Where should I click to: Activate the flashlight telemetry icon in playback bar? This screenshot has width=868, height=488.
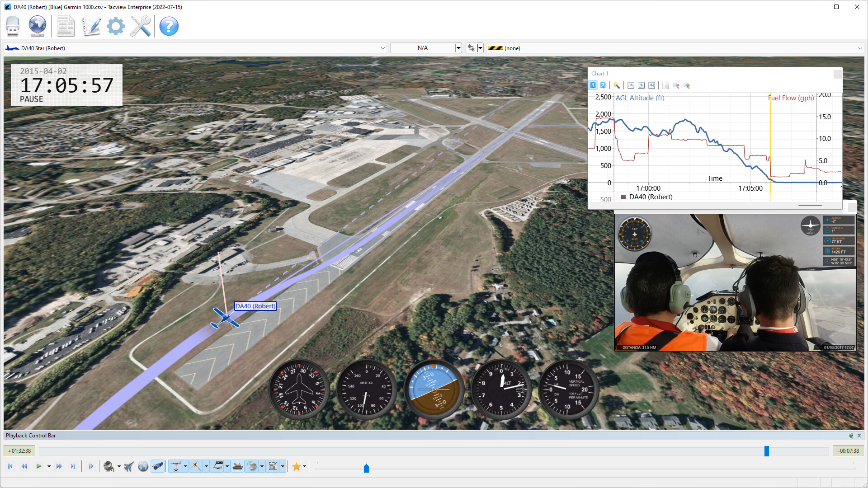coord(158,466)
